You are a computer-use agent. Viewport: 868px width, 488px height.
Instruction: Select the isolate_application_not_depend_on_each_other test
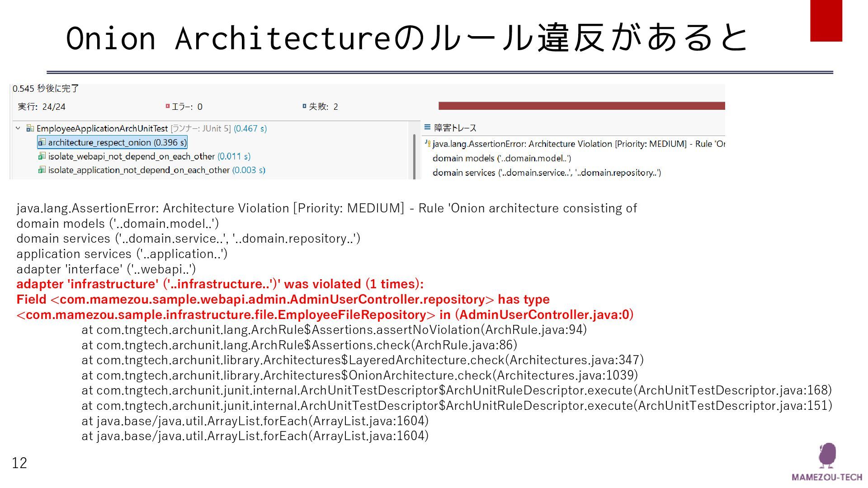[138, 170]
